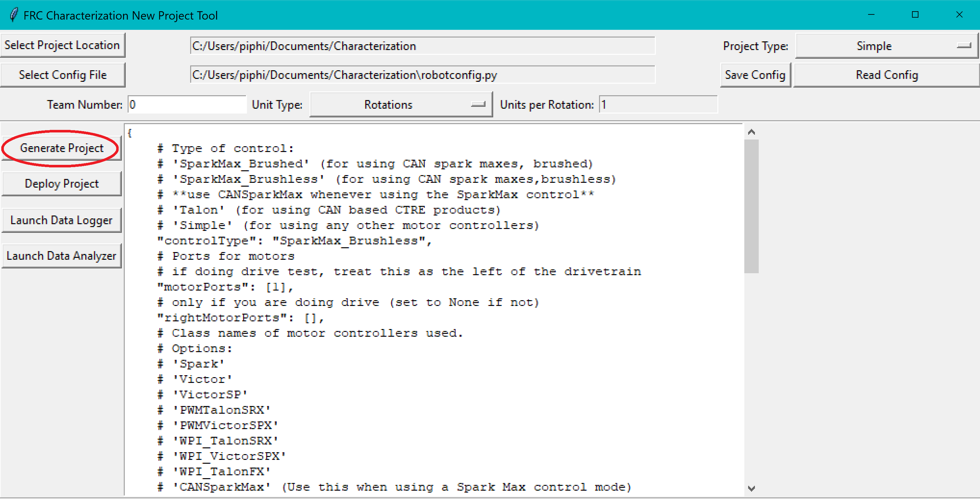The width and height of the screenshot is (980, 499).
Task: Click the Select Project Location button
Action: tap(63, 45)
